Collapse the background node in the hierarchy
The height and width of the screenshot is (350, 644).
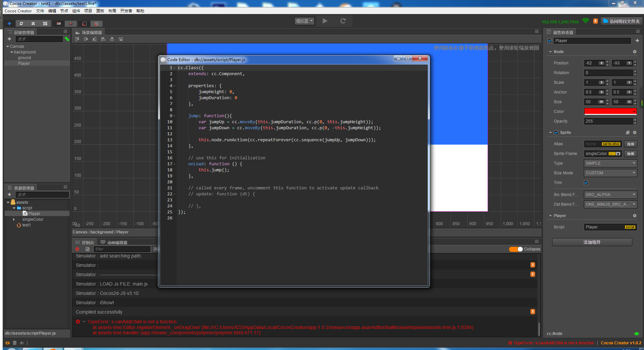(12, 52)
